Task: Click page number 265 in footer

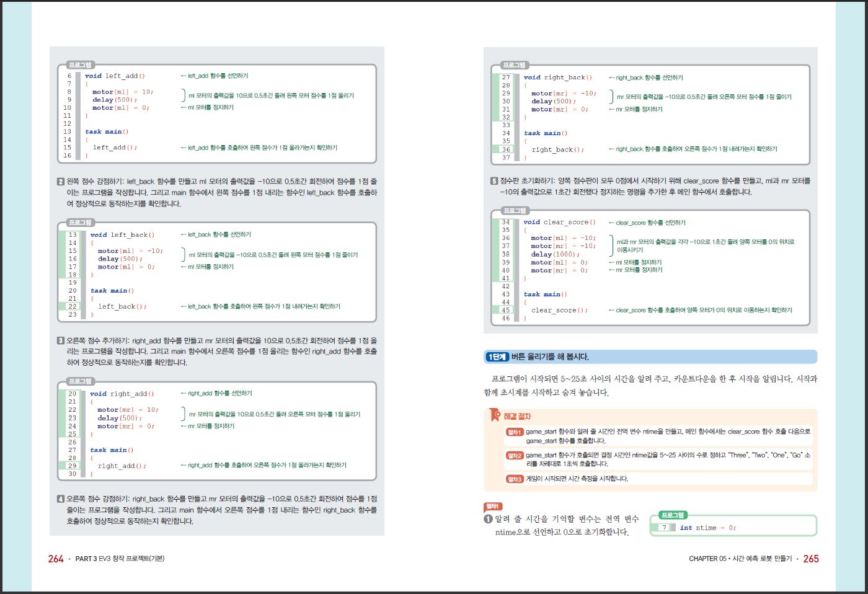Action: [x=811, y=559]
